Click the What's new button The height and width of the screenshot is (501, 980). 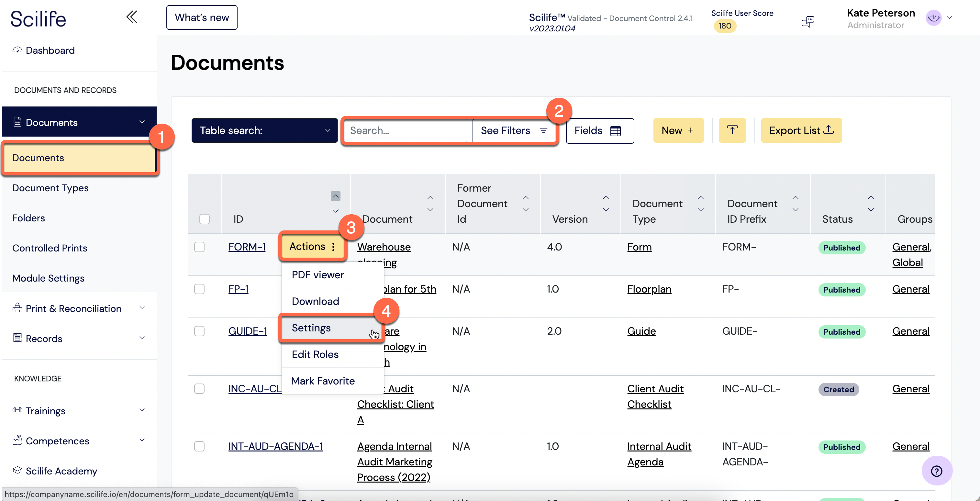(x=202, y=17)
